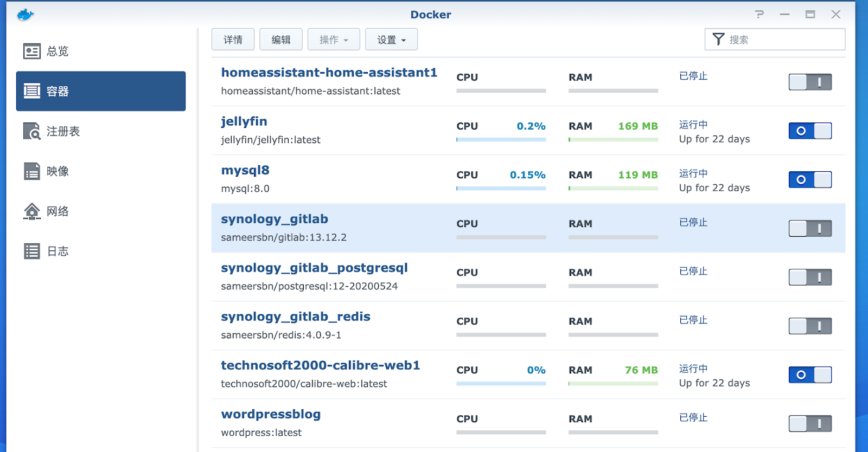Click the Docker whale logo icon
Screen dimensions: 868x452
click(x=25, y=15)
